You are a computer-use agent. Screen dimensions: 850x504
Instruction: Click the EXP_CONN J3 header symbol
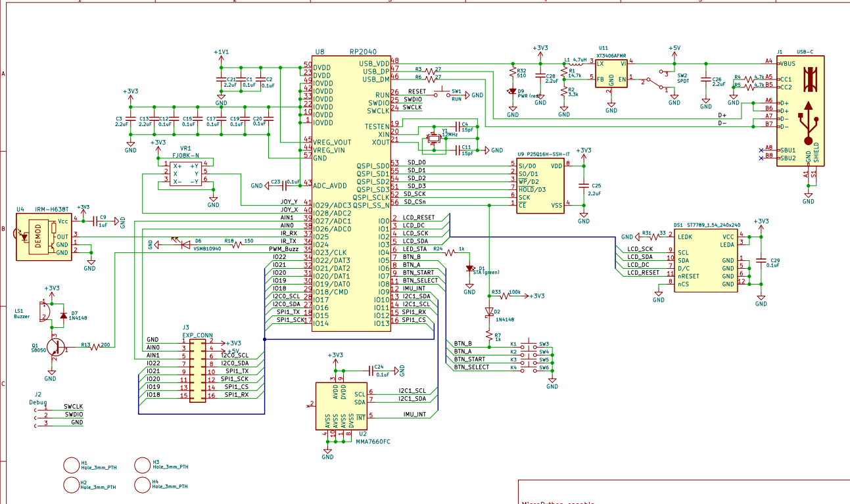(198, 369)
